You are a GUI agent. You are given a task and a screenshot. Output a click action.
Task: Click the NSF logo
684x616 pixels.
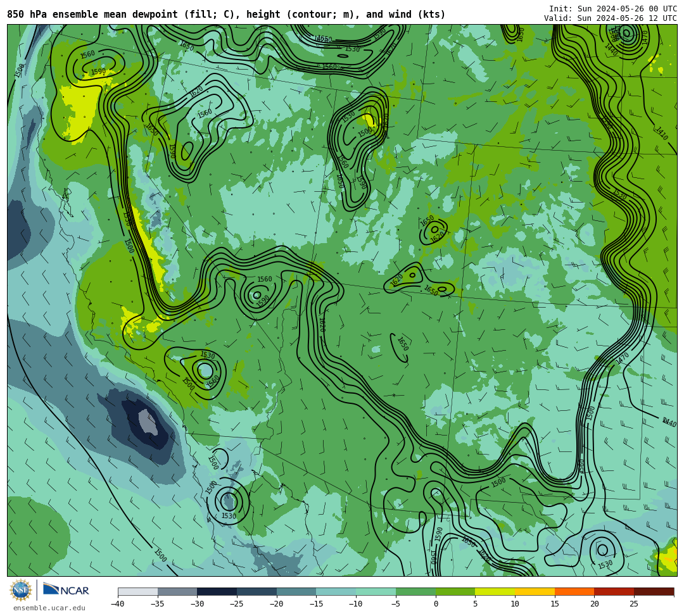coord(21,590)
